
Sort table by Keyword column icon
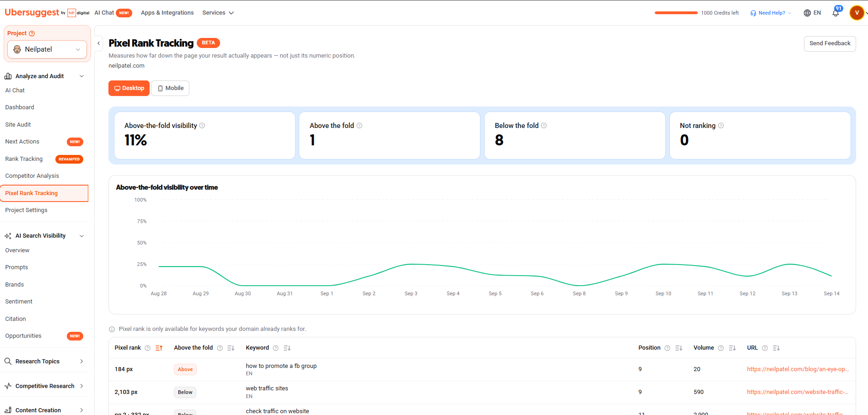pos(287,348)
